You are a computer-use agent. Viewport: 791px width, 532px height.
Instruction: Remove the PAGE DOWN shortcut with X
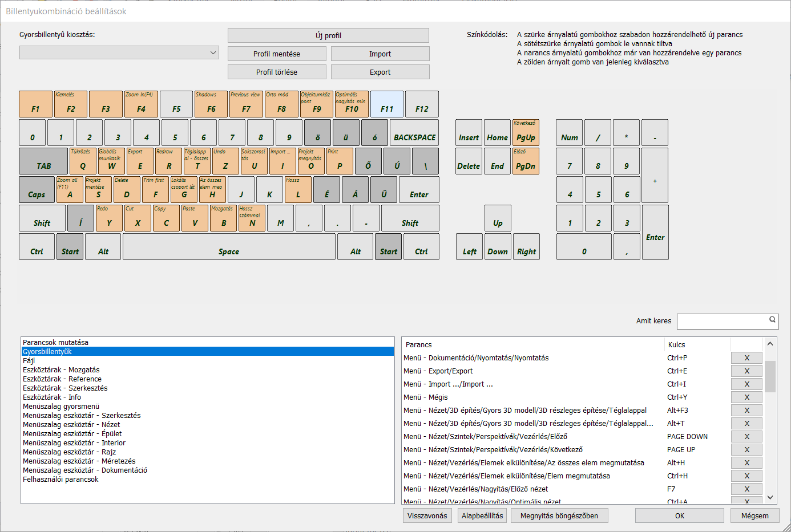point(746,437)
